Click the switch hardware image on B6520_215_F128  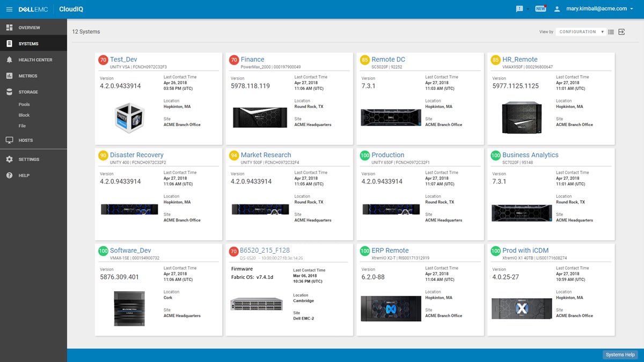coord(257,304)
